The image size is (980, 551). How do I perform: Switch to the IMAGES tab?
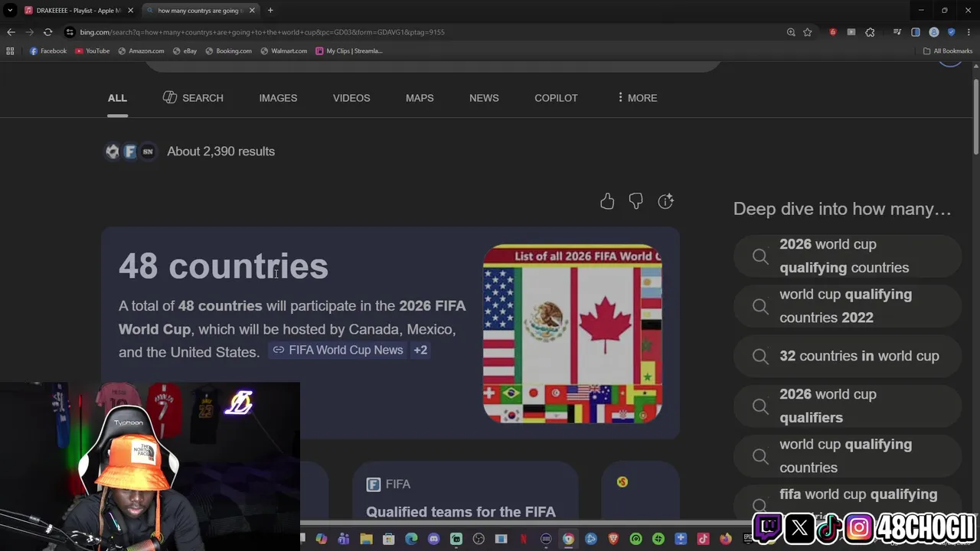tap(278, 98)
